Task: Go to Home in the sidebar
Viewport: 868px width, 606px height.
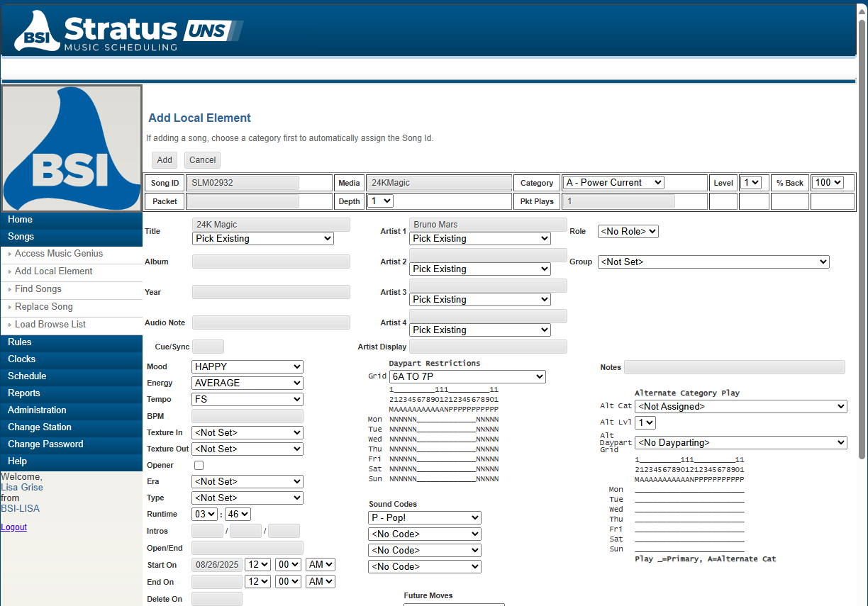Action: coord(72,220)
